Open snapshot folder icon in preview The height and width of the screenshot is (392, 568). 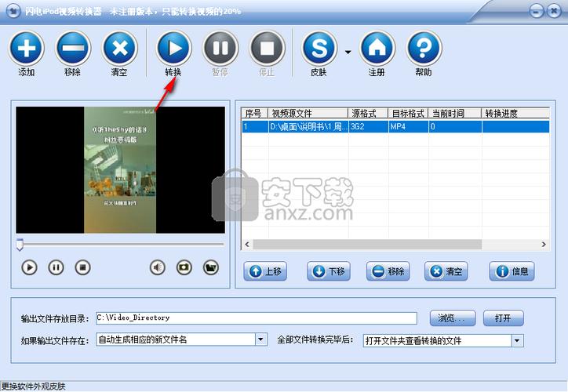coord(211,268)
